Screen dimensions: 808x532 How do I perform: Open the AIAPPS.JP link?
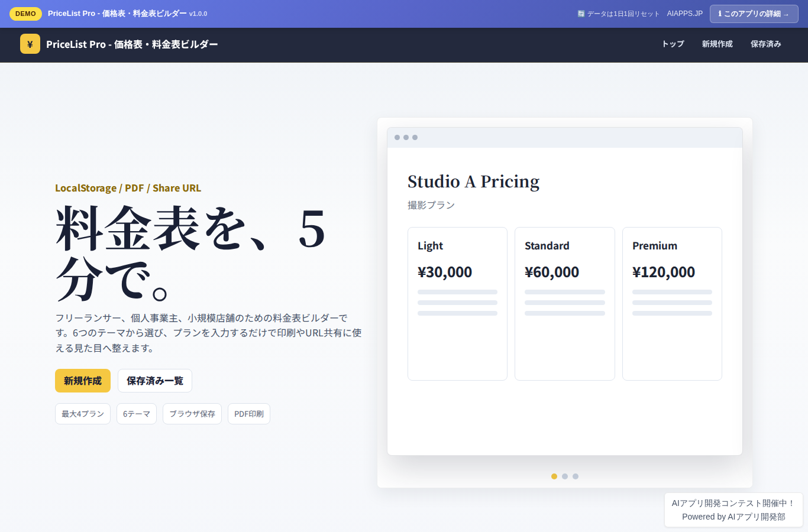pyautogui.click(x=685, y=14)
